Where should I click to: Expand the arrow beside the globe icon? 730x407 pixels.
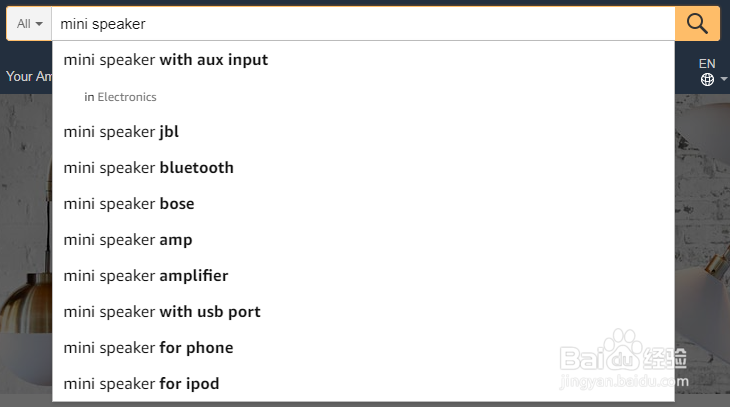[722, 81]
